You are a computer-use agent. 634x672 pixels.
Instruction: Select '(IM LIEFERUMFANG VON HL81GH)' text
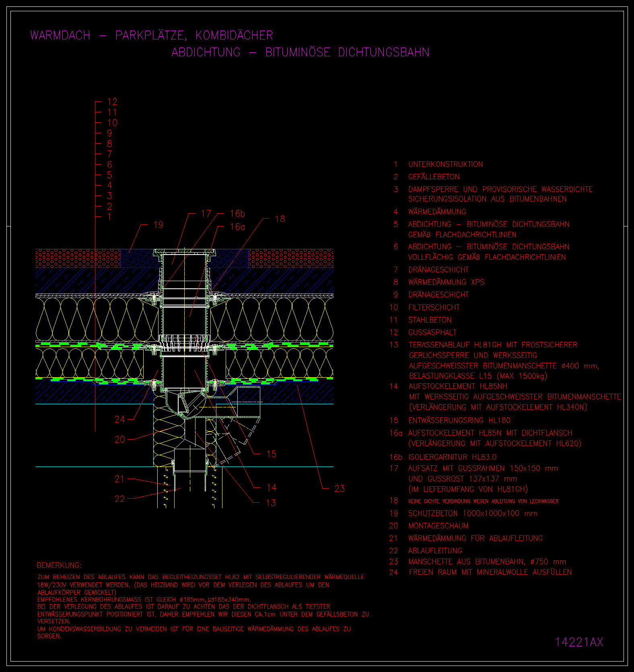tap(468, 489)
